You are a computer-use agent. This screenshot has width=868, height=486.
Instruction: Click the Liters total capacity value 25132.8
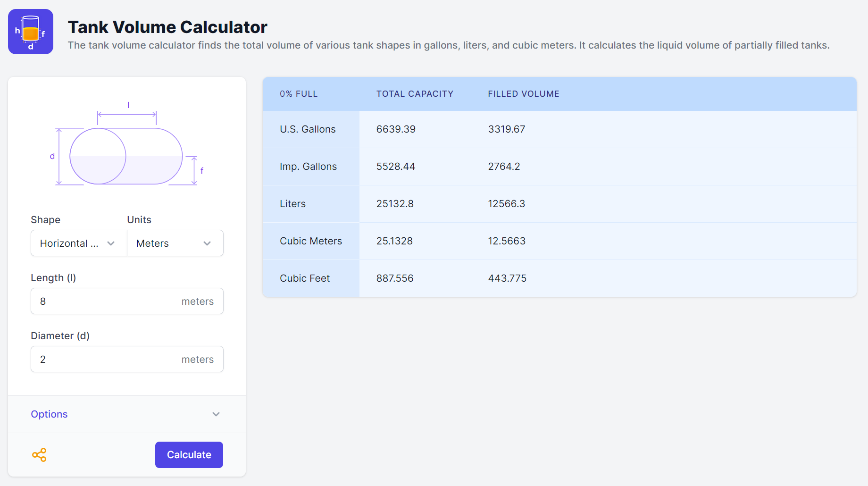coord(395,203)
